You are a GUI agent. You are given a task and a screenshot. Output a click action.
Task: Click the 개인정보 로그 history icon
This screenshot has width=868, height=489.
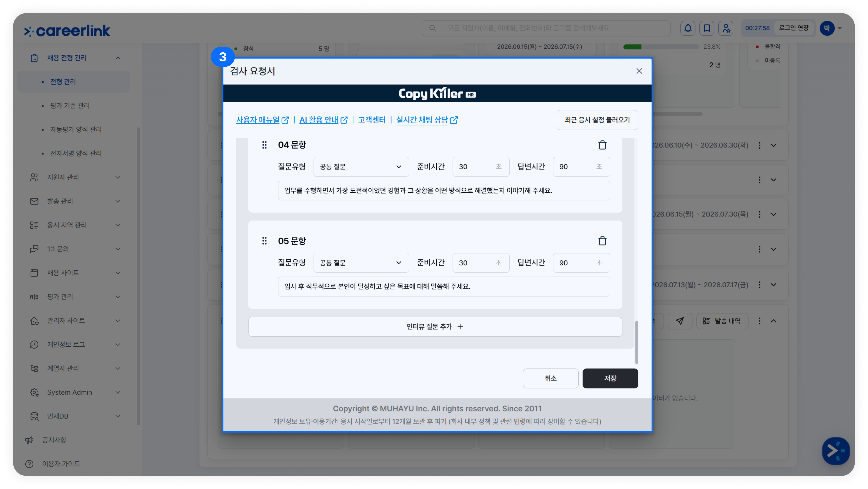coord(34,345)
